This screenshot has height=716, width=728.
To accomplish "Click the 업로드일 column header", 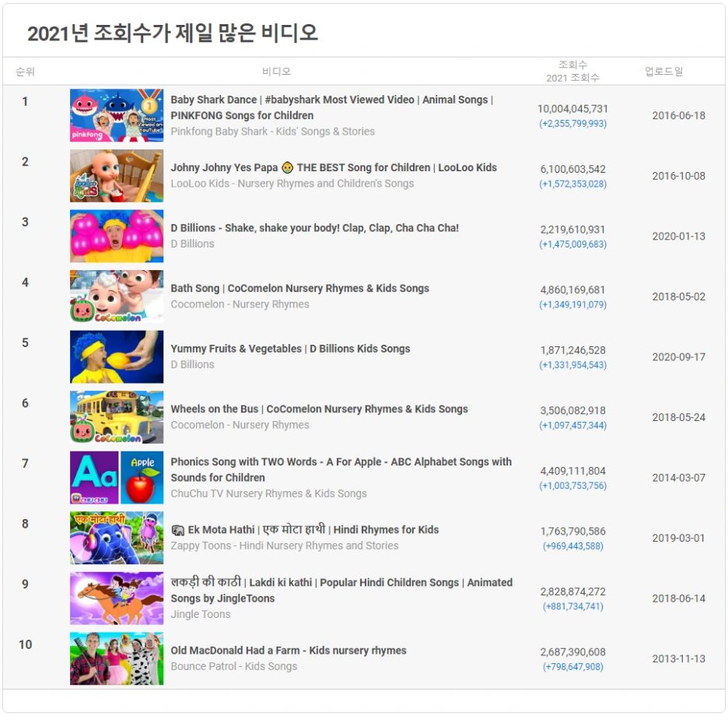I will coord(663,72).
